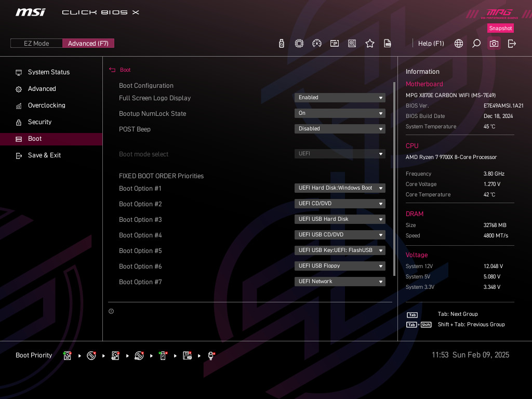
Task: Click the USB flash drive icon in toolbar
Action: click(282, 44)
